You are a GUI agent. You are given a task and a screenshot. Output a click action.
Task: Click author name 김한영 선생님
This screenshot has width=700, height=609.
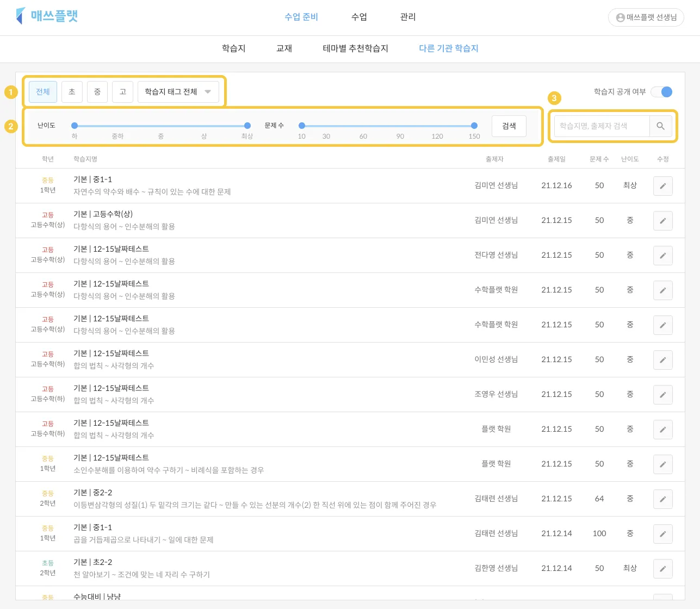click(496, 568)
